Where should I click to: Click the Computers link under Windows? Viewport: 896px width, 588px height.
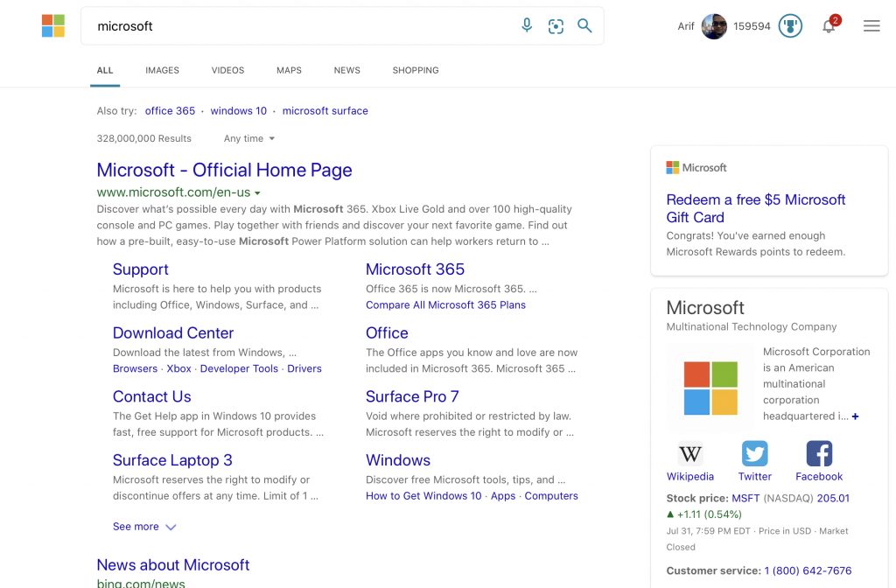(x=551, y=496)
